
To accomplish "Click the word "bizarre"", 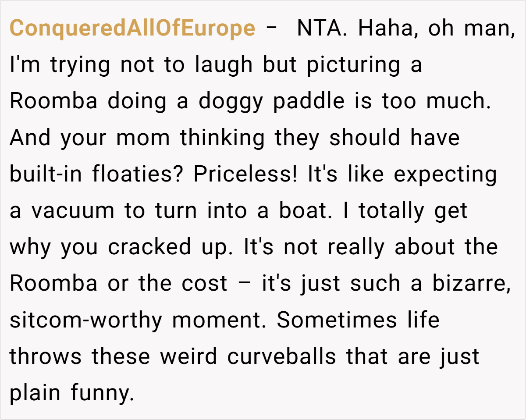I will tap(471, 283).
